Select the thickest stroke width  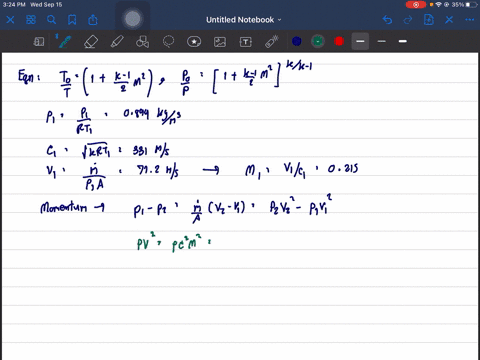402,41
